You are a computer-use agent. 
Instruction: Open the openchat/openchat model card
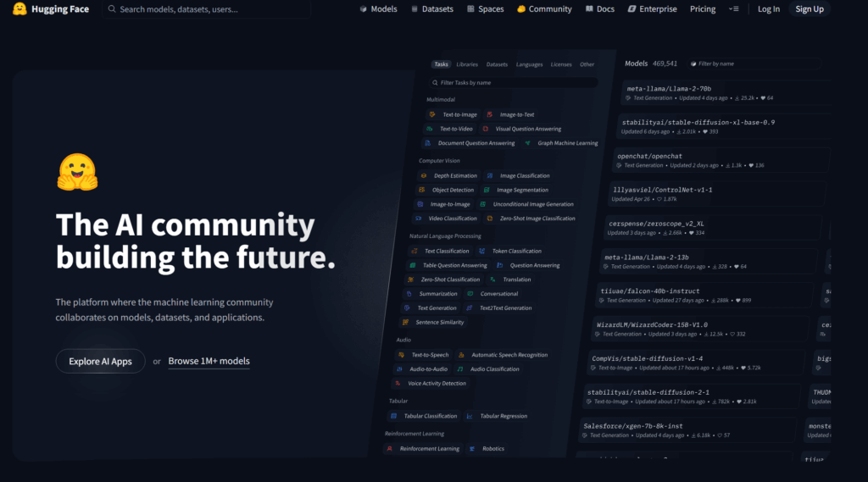(x=721, y=160)
